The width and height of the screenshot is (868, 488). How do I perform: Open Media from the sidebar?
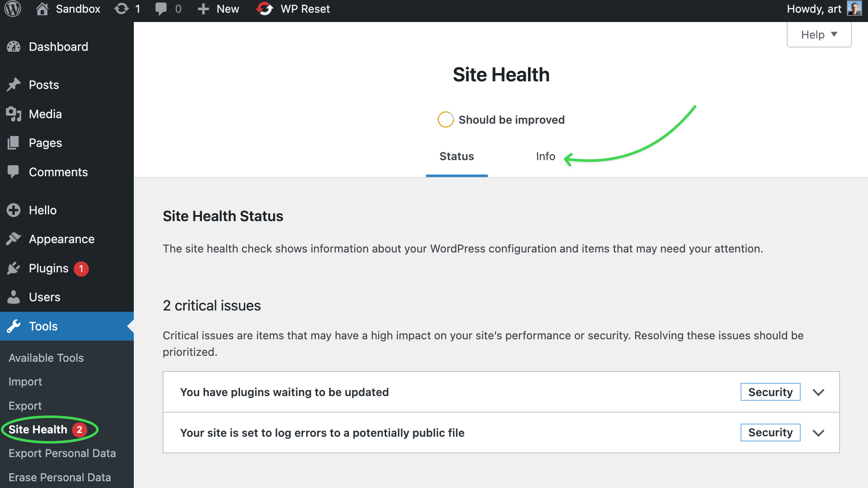pyautogui.click(x=45, y=114)
